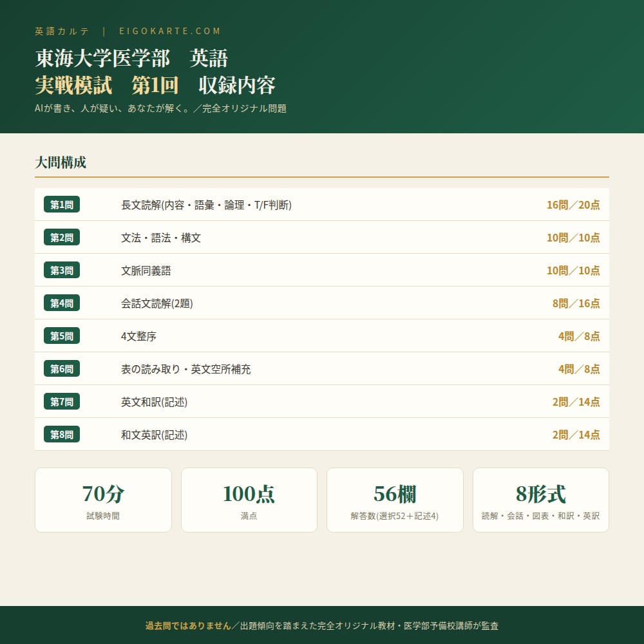Click the 大問構成 section heading
The height and width of the screenshot is (644, 644).
click(x=61, y=163)
